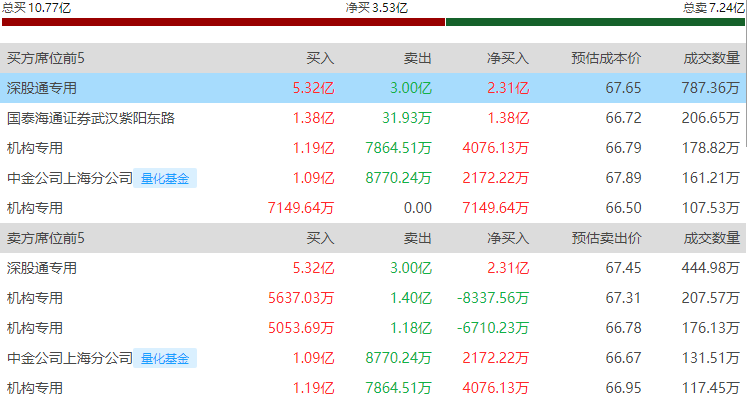Click the 卖方席位前5 section header
The height and width of the screenshot is (399, 747).
[x=46, y=238]
